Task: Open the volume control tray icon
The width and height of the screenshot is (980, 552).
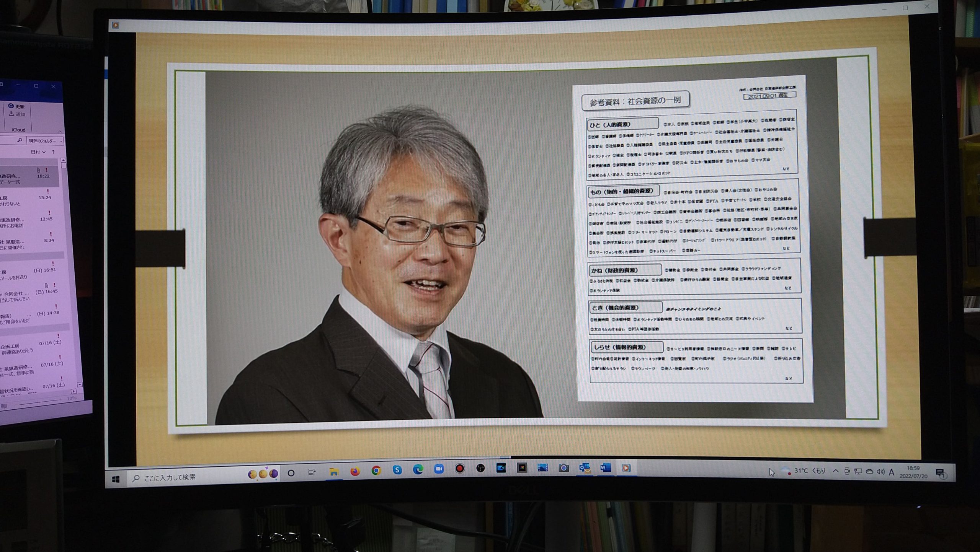Action: (x=880, y=472)
